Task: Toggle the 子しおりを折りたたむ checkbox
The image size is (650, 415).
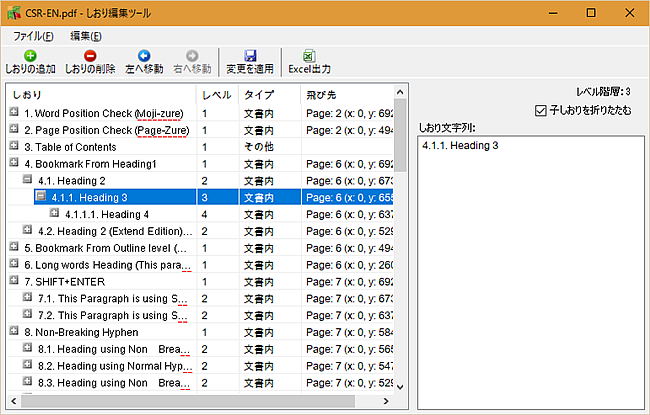Action: 541,110
